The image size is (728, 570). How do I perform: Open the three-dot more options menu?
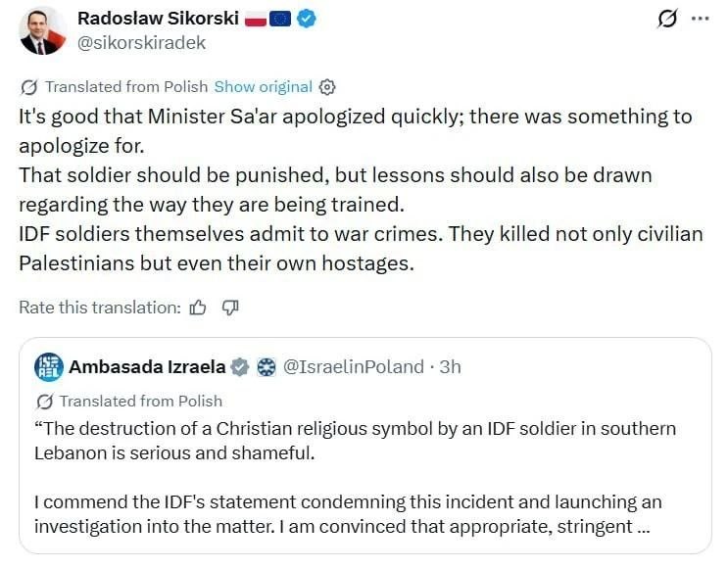(699, 20)
